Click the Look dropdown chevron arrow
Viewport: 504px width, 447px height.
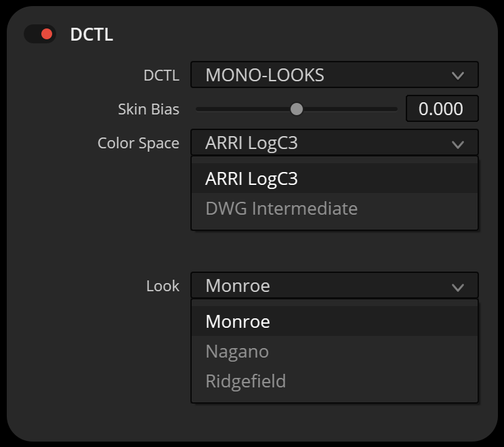pos(458,287)
